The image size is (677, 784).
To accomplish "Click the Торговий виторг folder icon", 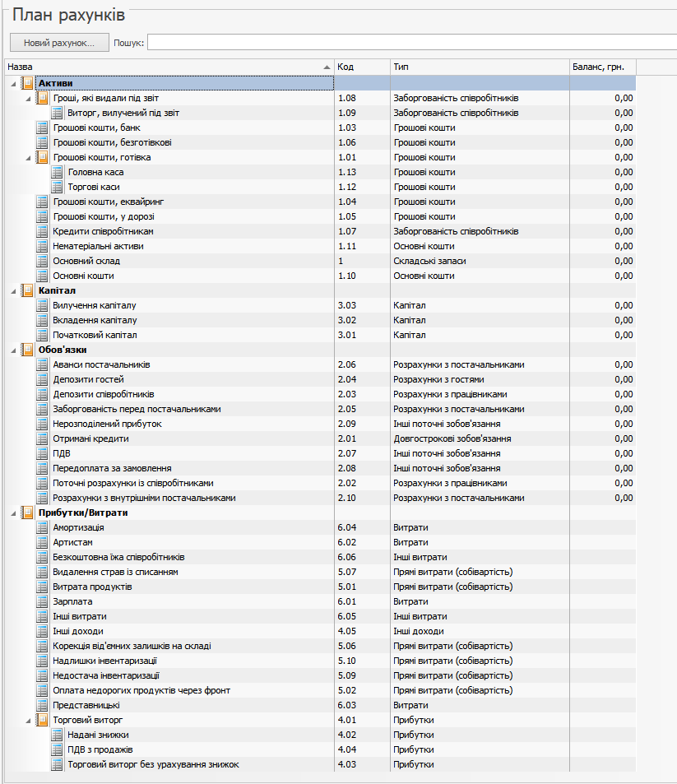I will coord(42,720).
